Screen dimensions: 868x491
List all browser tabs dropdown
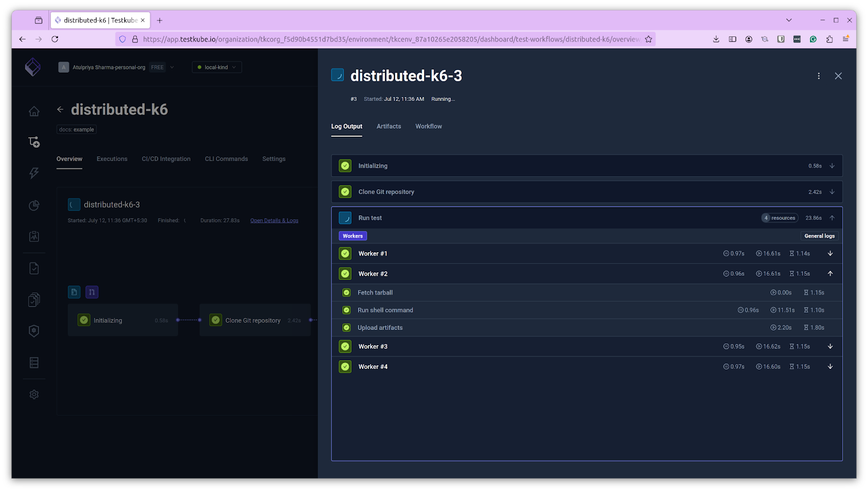tap(789, 21)
